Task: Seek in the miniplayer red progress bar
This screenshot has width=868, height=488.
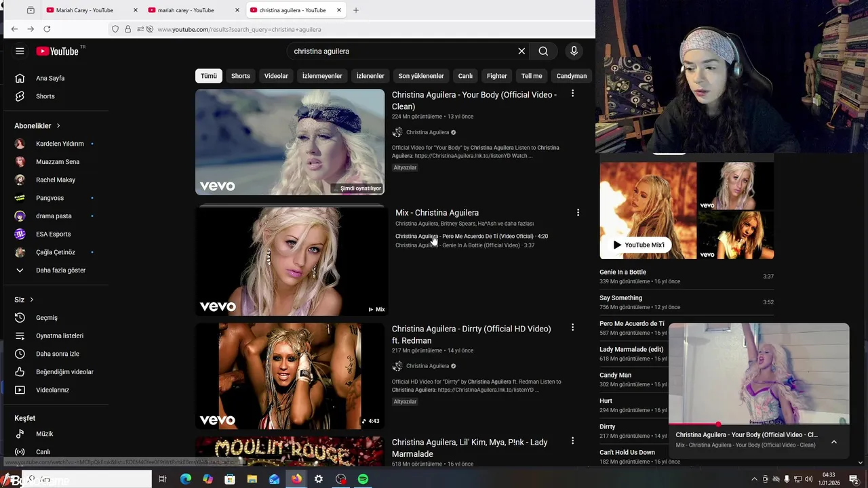Action: coord(759,425)
